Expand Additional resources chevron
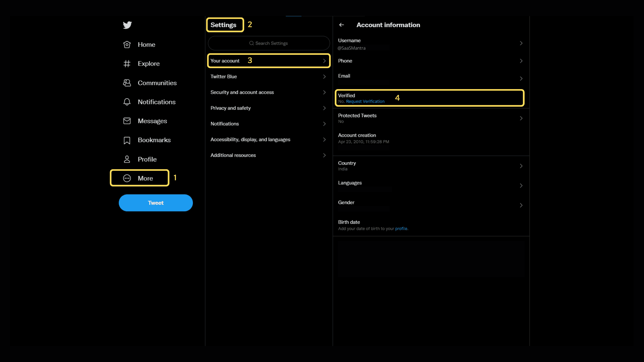Image resolution: width=644 pixels, height=362 pixels. (x=324, y=155)
